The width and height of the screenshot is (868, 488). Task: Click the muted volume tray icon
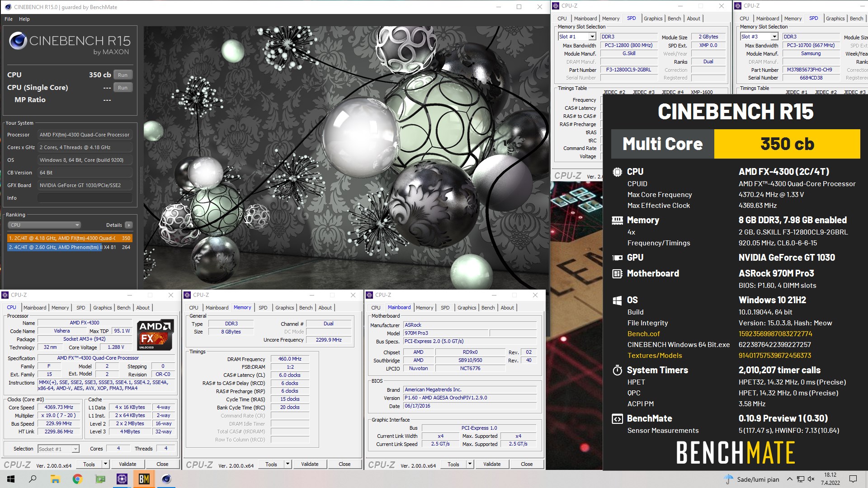[x=811, y=479]
